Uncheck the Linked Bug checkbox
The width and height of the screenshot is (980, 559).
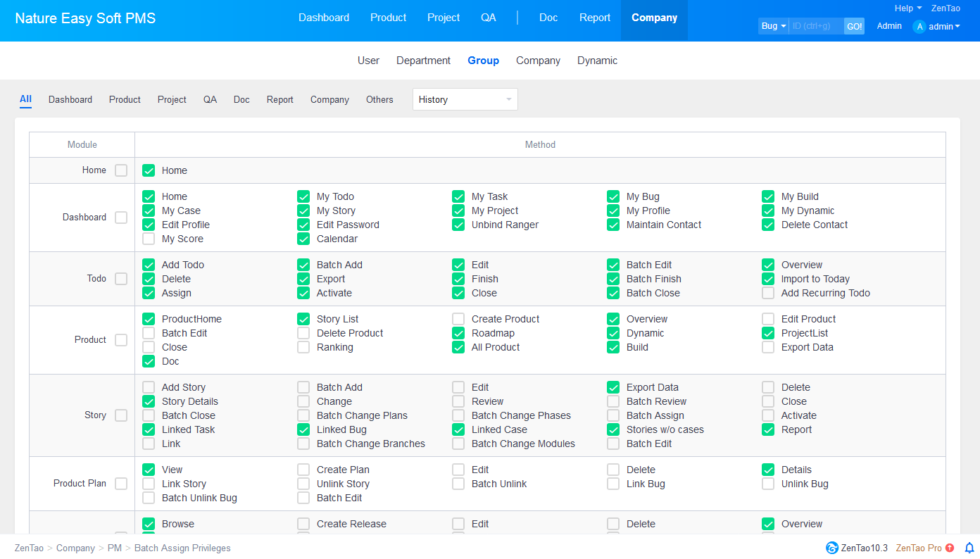(x=303, y=429)
